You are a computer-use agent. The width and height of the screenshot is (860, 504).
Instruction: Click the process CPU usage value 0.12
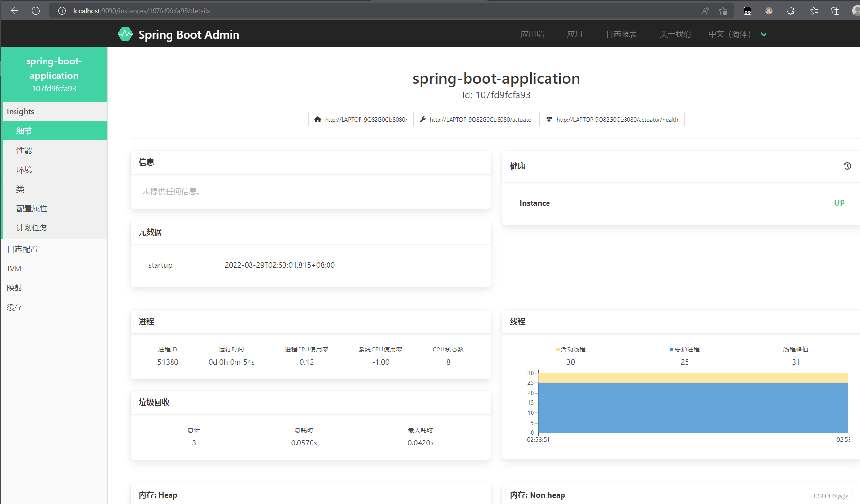coord(307,362)
